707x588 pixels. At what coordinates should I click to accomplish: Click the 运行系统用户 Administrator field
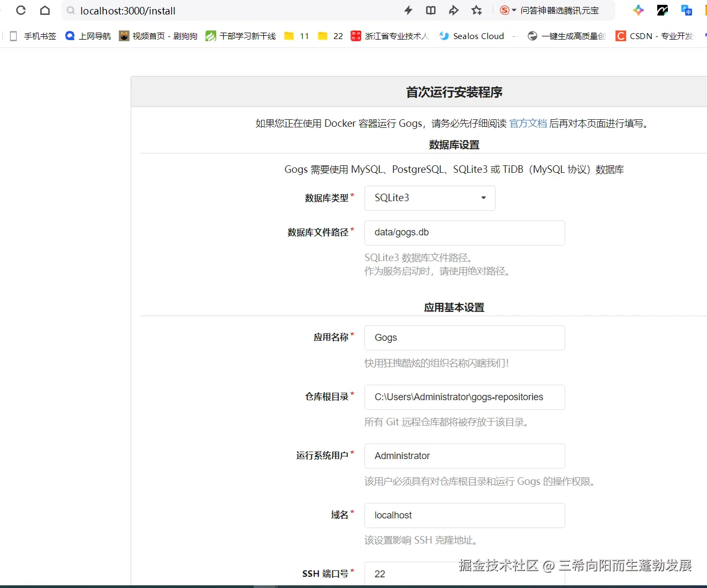point(465,456)
